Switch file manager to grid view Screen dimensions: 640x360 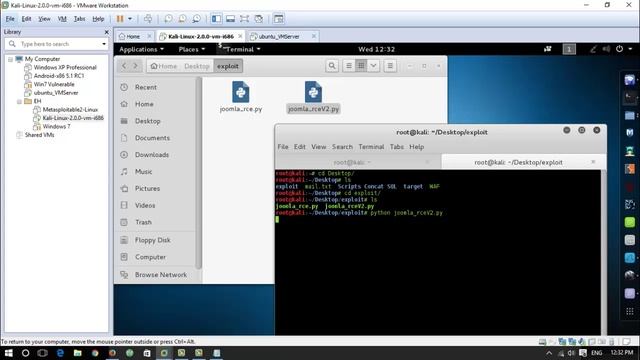[361, 66]
